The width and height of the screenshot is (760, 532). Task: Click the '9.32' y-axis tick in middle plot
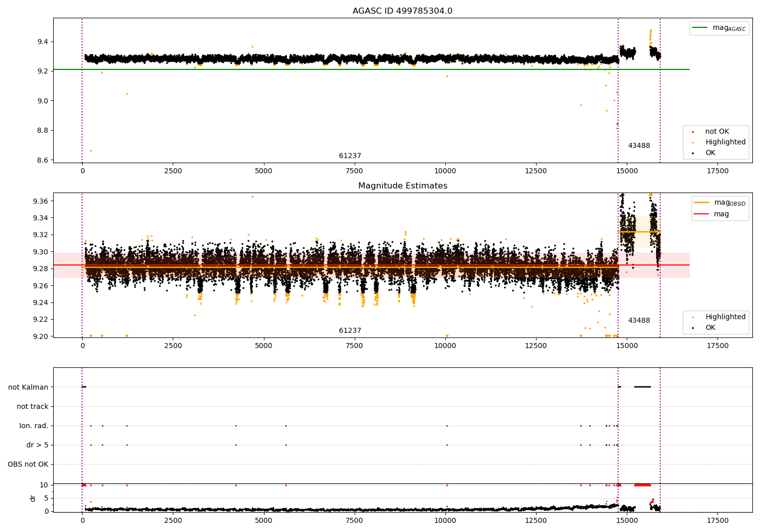coord(41,235)
